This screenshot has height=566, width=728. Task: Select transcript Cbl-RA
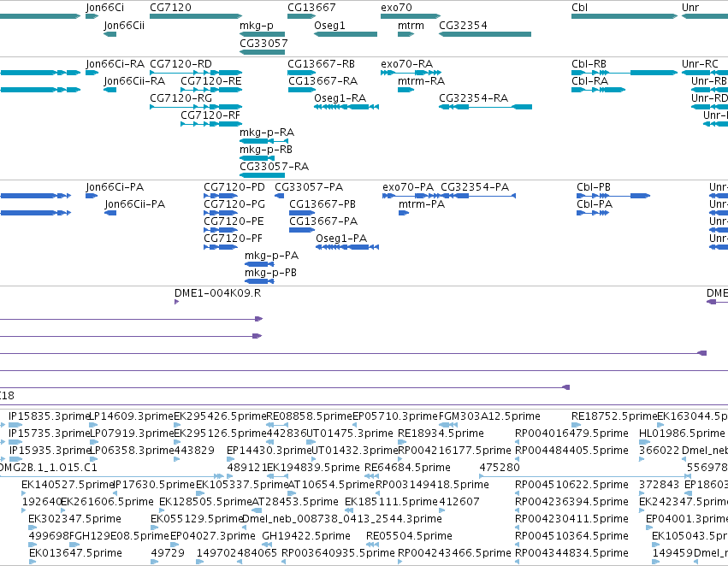(x=599, y=90)
